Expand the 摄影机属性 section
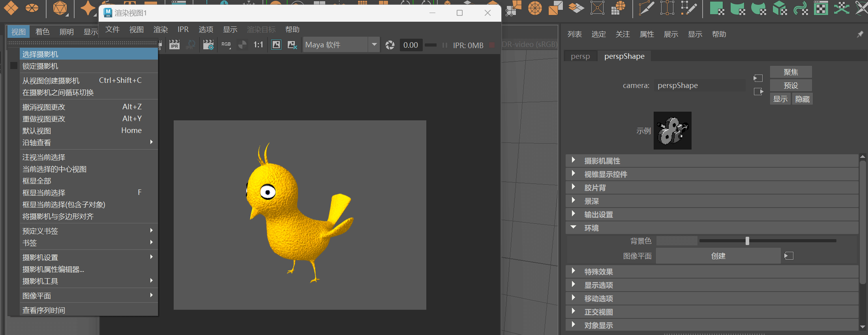Screen dimensions: 868x335 point(712,161)
